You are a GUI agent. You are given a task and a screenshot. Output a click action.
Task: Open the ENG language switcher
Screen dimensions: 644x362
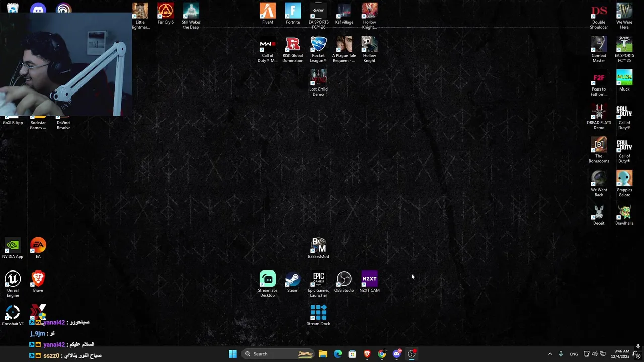574,354
